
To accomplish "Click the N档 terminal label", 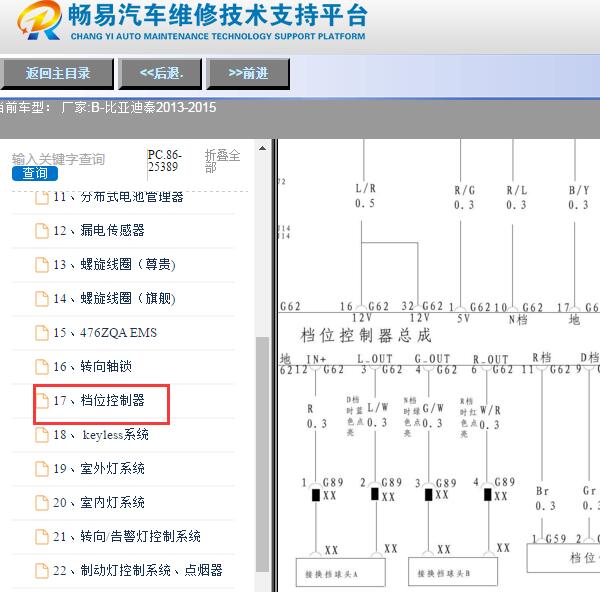I will click(x=518, y=319).
